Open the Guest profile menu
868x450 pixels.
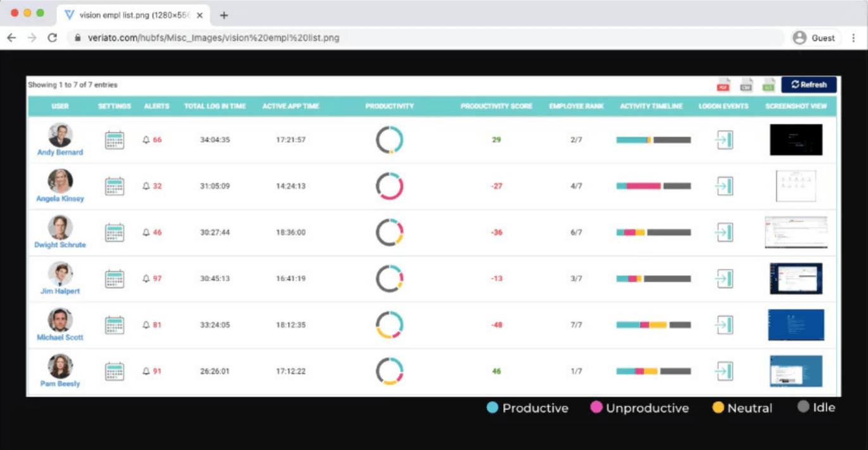pos(815,38)
